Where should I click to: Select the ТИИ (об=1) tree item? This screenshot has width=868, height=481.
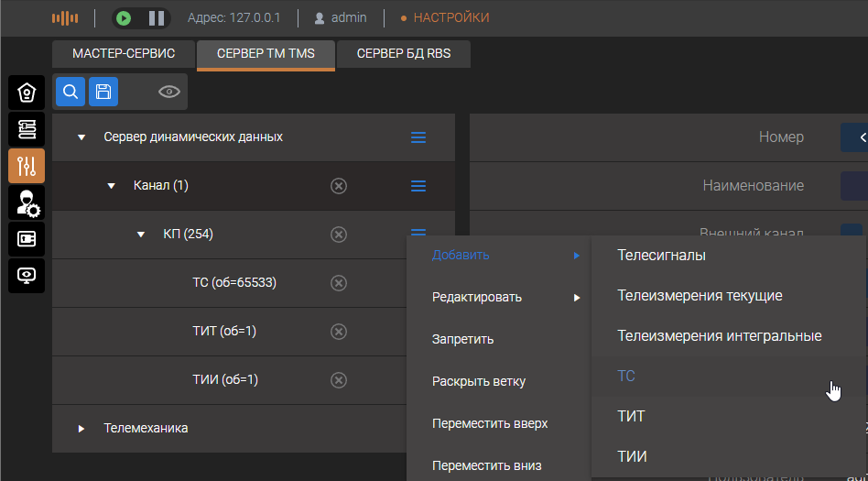click(x=224, y=380)
